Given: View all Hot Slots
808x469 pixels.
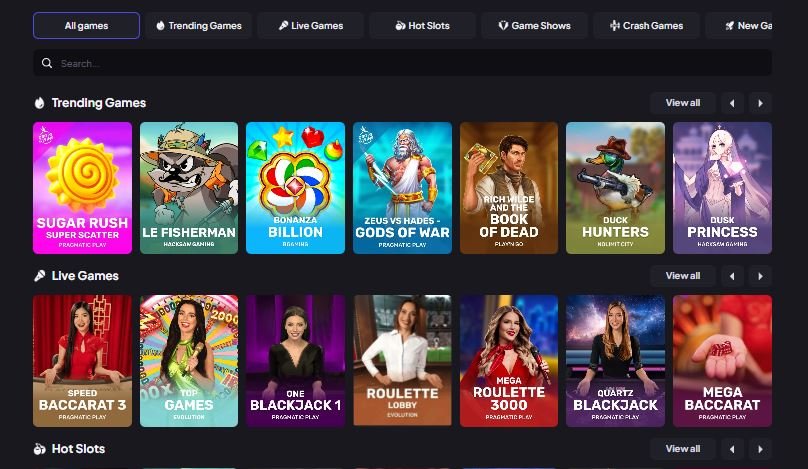Looking at the screenshot, I should point(683,449).
